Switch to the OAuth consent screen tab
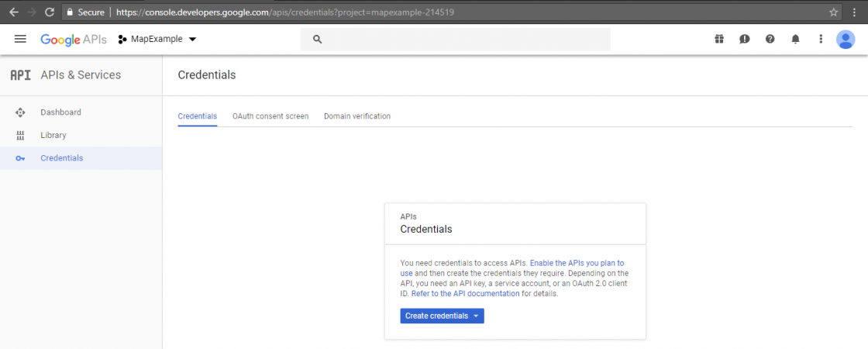Screen dimensions: 868x349 point(270,116)
